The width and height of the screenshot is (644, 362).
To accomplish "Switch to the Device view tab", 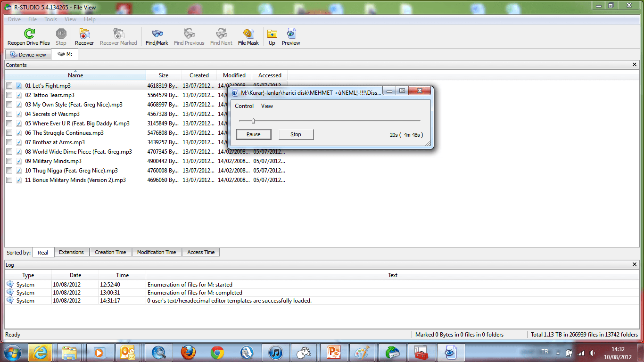I will tap(27, 54).
